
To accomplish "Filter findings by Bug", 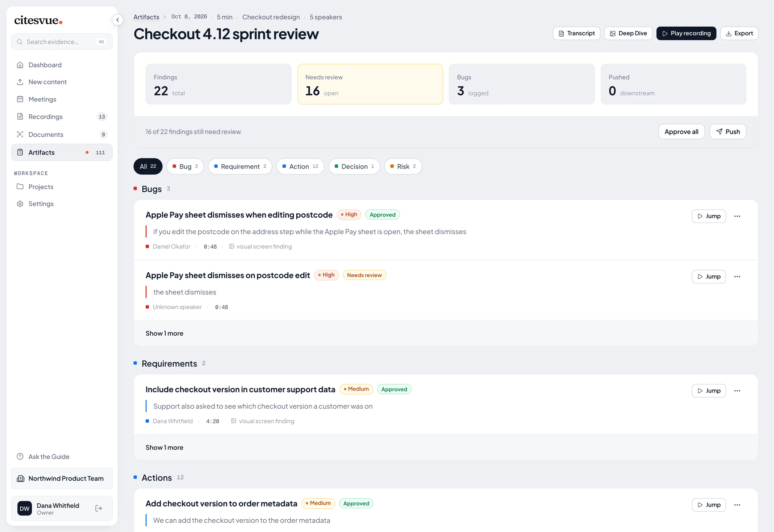I will [185, 166].
